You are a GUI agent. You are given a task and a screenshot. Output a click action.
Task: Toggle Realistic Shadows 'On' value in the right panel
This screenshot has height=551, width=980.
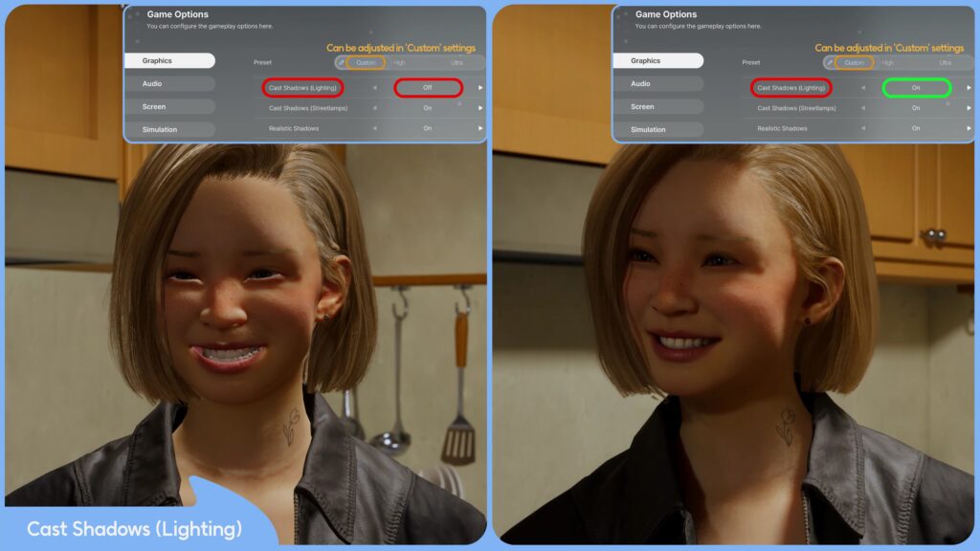click(916, 128)
